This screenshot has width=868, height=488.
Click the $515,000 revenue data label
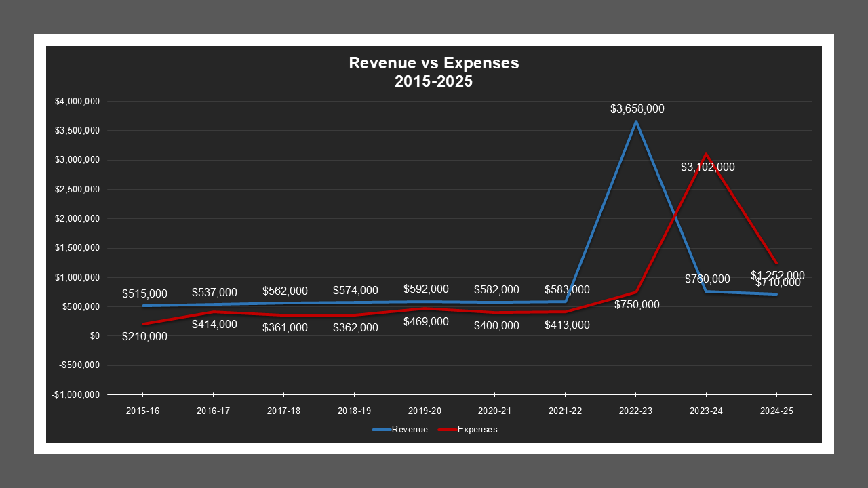click(144, 294)
